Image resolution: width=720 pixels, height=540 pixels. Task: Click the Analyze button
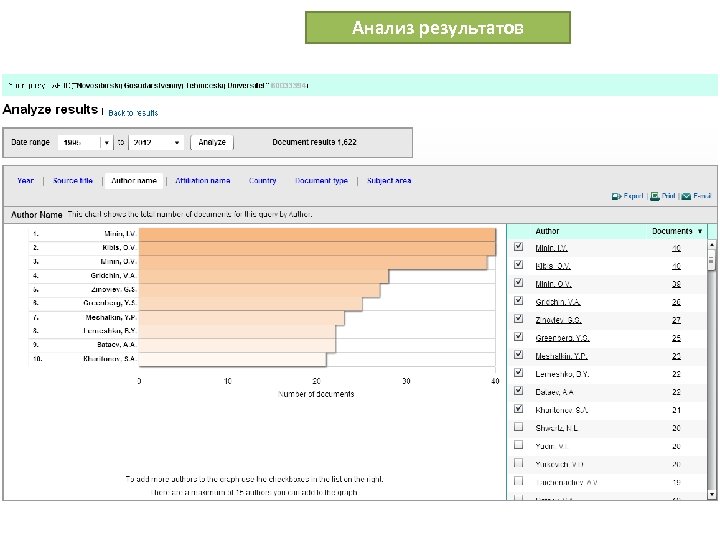[x=212, y=142]
